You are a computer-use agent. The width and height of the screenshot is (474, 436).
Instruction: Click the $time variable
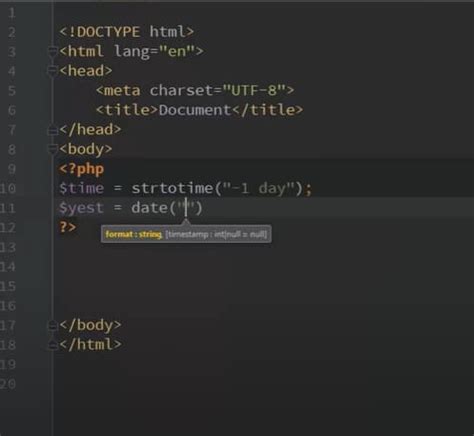tap(81, 189)
